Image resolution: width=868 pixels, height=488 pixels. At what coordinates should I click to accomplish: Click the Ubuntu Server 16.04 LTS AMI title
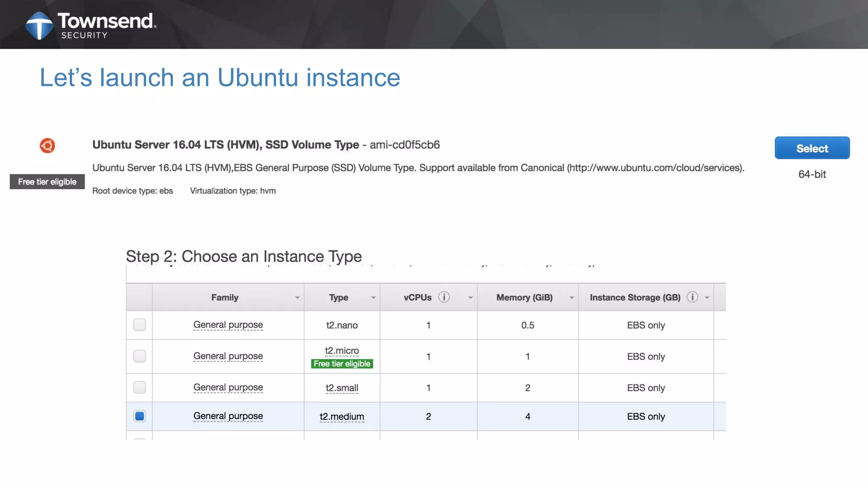(266, 145)
